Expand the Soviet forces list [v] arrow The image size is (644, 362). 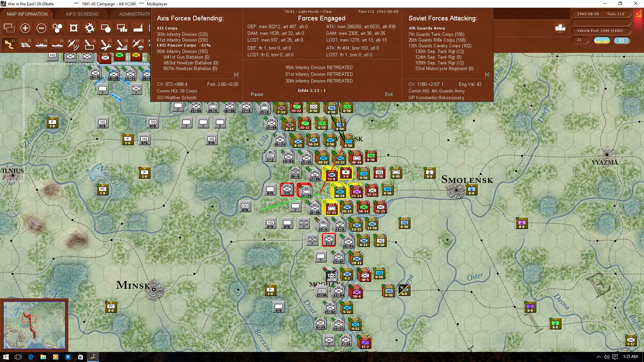tap(487, 74)
